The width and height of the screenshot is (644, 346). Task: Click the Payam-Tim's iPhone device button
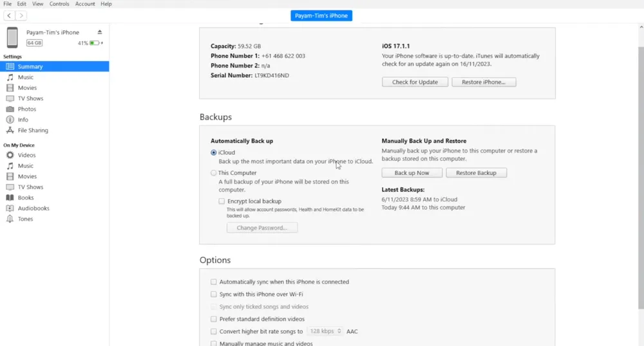(x=321, y=15)
